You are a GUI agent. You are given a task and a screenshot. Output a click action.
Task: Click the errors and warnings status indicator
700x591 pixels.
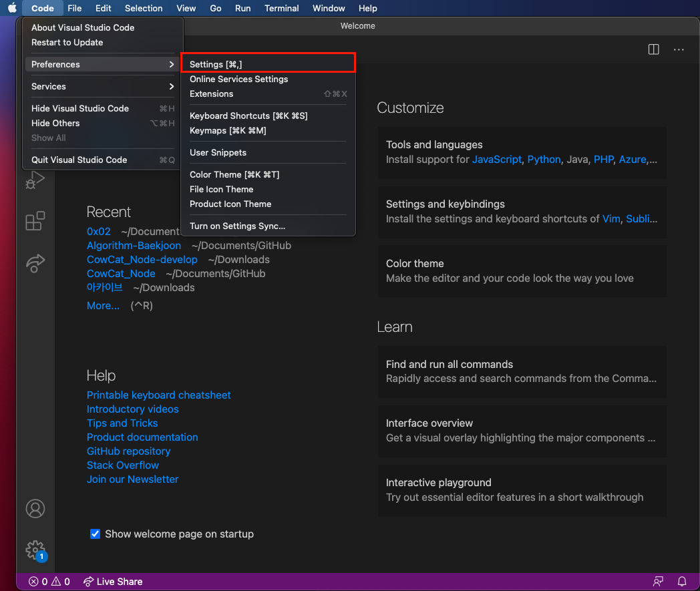point(49,581)
